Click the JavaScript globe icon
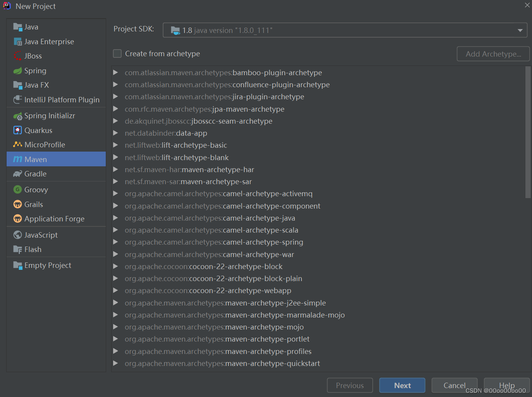Screen dimensions: 532x397 click(17, 235)
